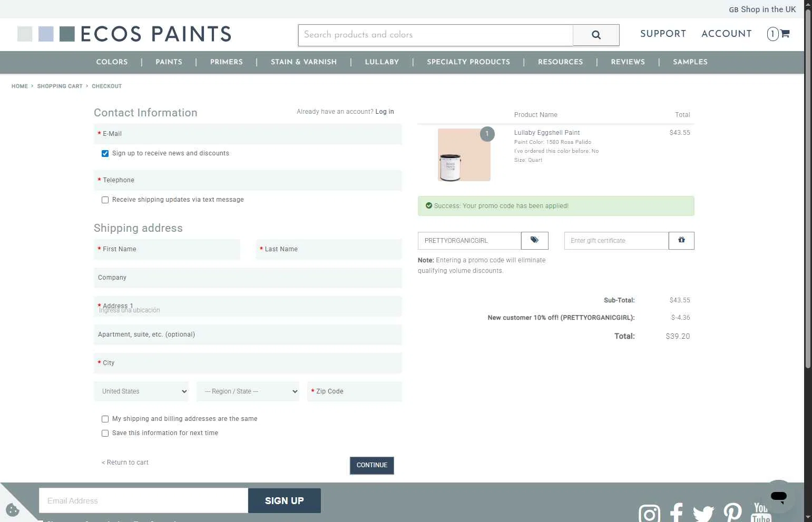Image resolution: width=812 pixels, height=522 pixels.
Task: Click the Rosa Palido paint thumbnail
Action: 464,155
